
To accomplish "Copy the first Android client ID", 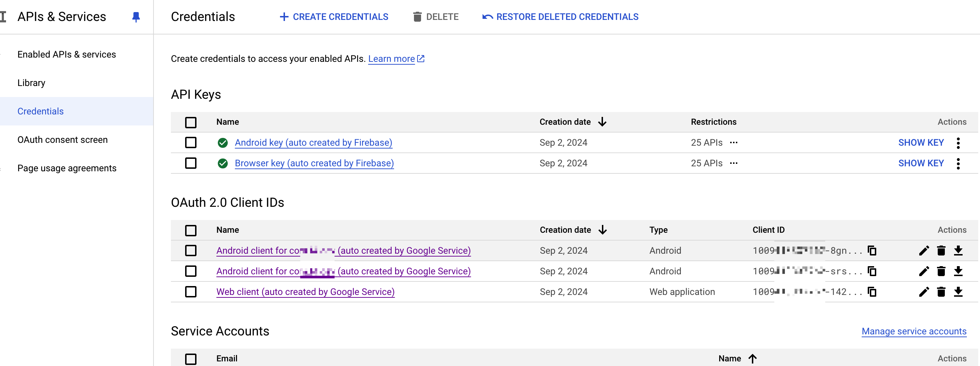I will pos(872,251).
